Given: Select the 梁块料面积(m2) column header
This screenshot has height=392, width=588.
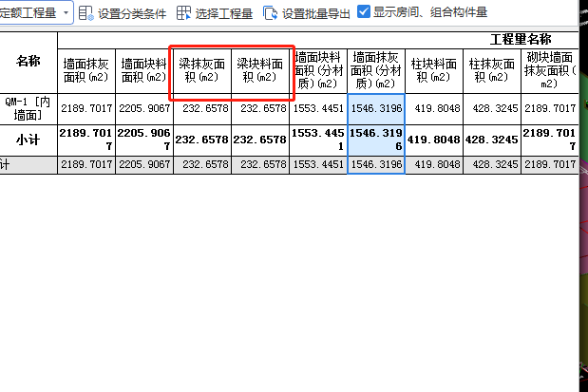Looking at the screenshot, I should [x=260, y=71].
